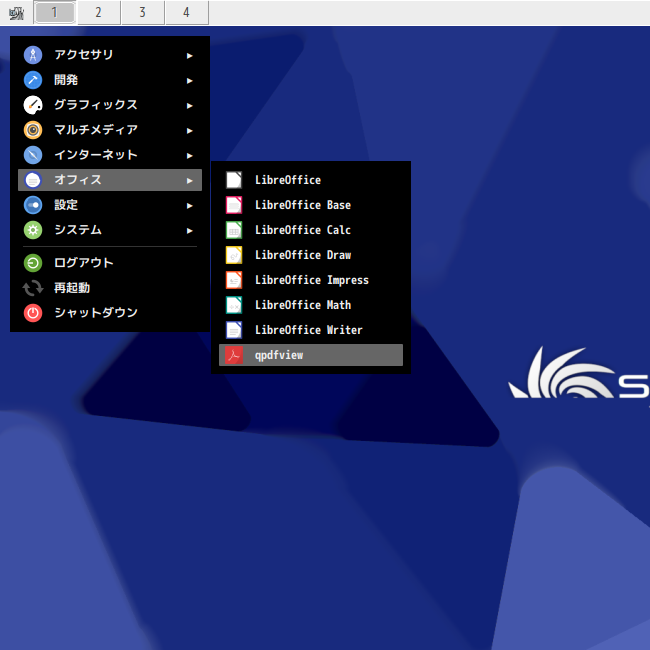
Task: Expand the インターネット submenu arrow
Action: point(189,155)
